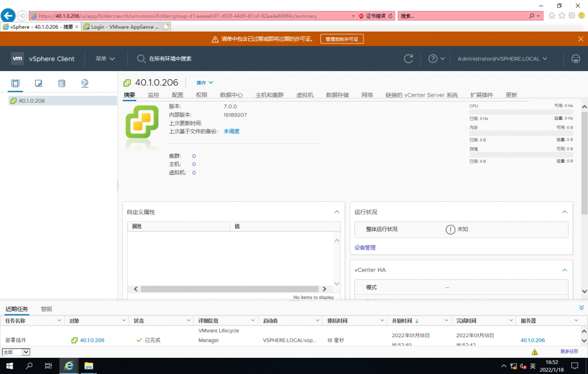588x374 pixels.
Task: Open the Administrator@VSPHERE.LOCAL user menu
Action: coord(502,59)
